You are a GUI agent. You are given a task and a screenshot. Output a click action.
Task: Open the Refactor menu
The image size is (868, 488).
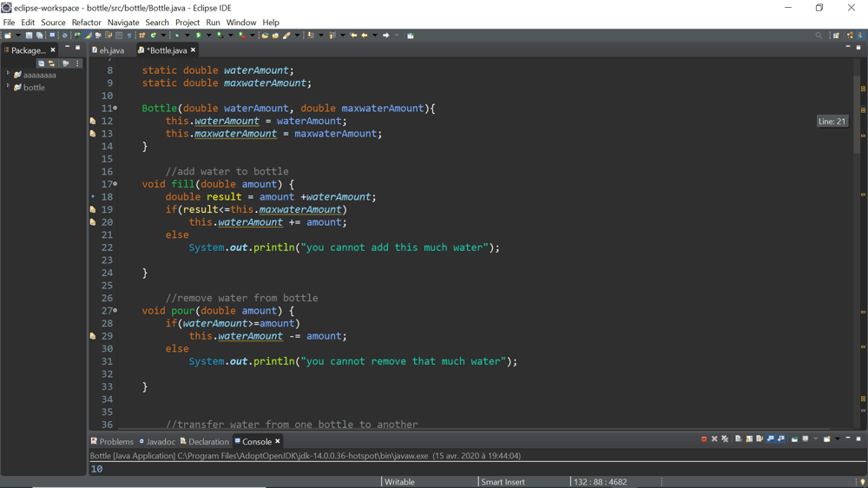pyautogui.click(x=86, y=23)
